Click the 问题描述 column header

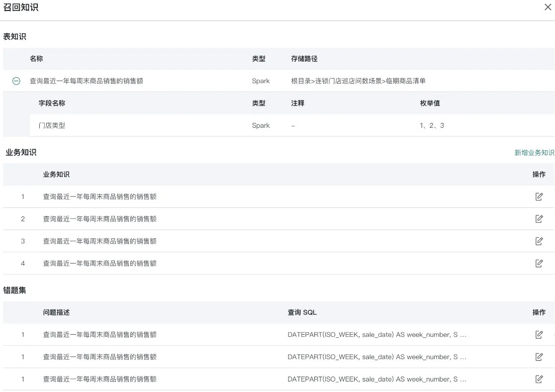(56, 312)
